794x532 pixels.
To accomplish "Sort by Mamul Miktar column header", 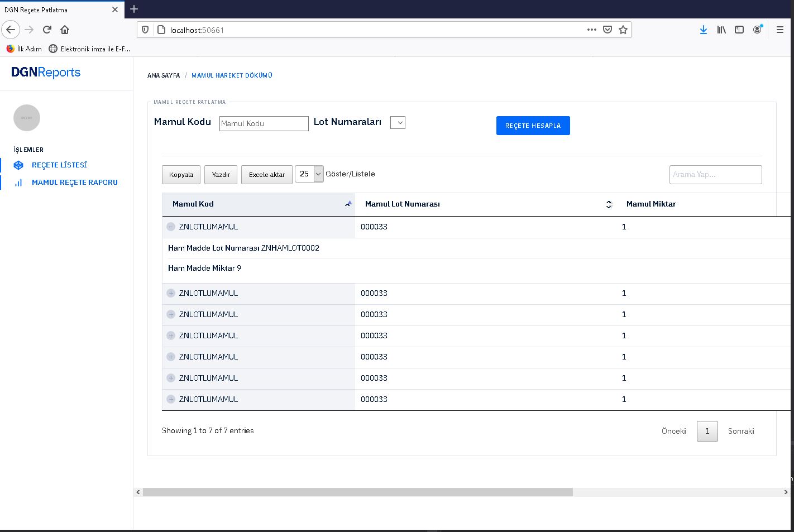I will (x=651, y=204).
